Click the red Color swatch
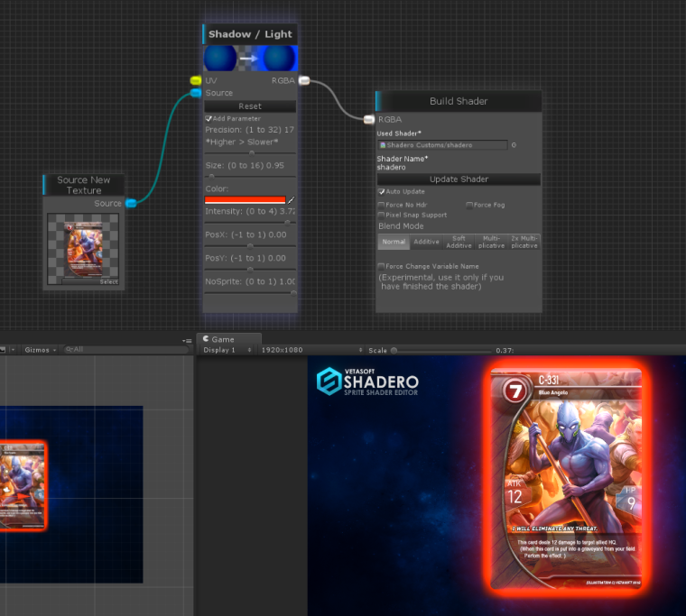This screenshot has height=616, width=686. [245, 200]
